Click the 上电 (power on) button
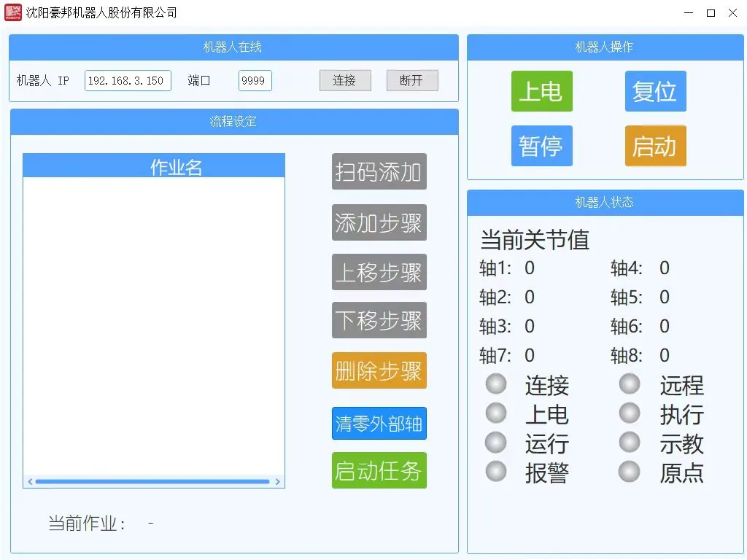 point(541,91)
